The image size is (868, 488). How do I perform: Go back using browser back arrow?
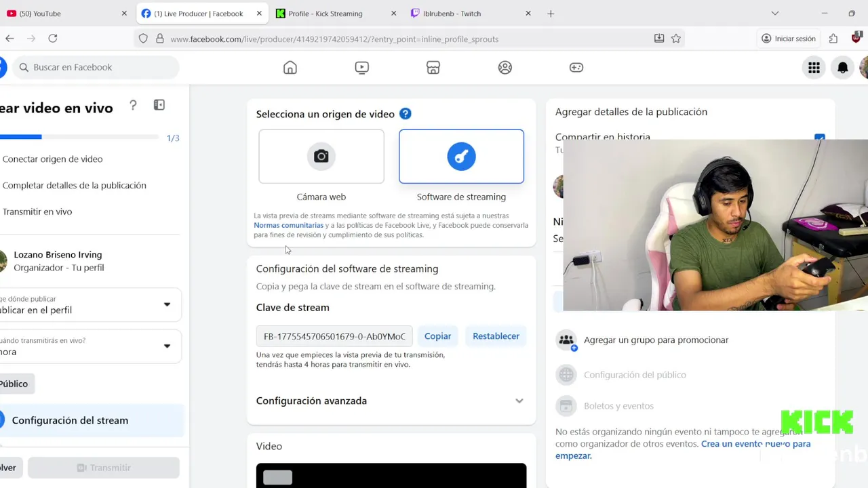pos(9,39)
